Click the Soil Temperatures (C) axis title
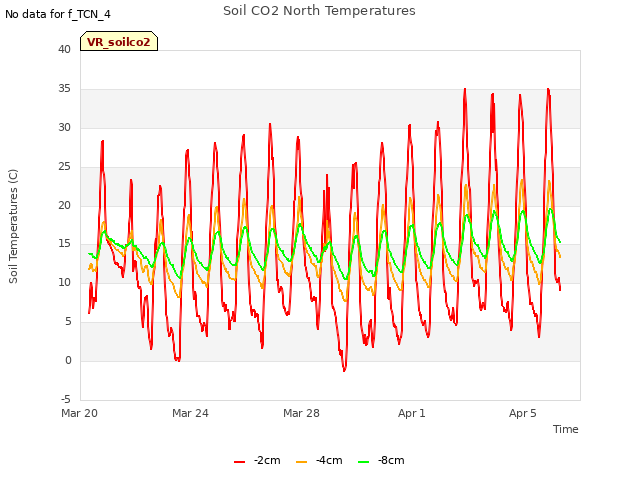Screen dimensions: 640x480 [x=13, y=226]
